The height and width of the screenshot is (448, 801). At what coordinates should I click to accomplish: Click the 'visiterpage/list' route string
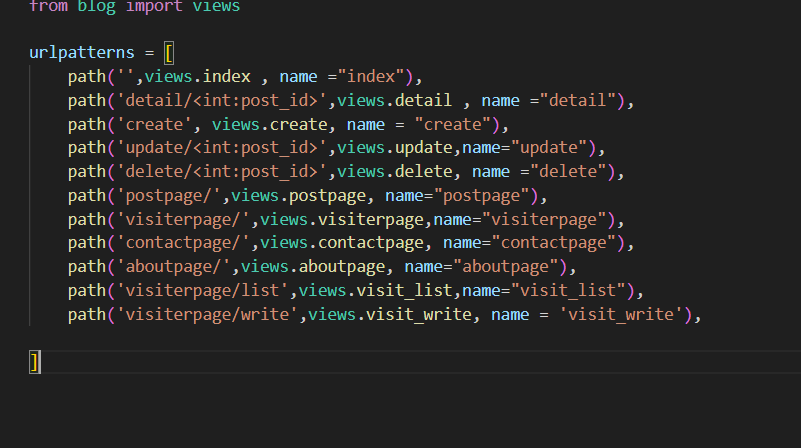207,291
